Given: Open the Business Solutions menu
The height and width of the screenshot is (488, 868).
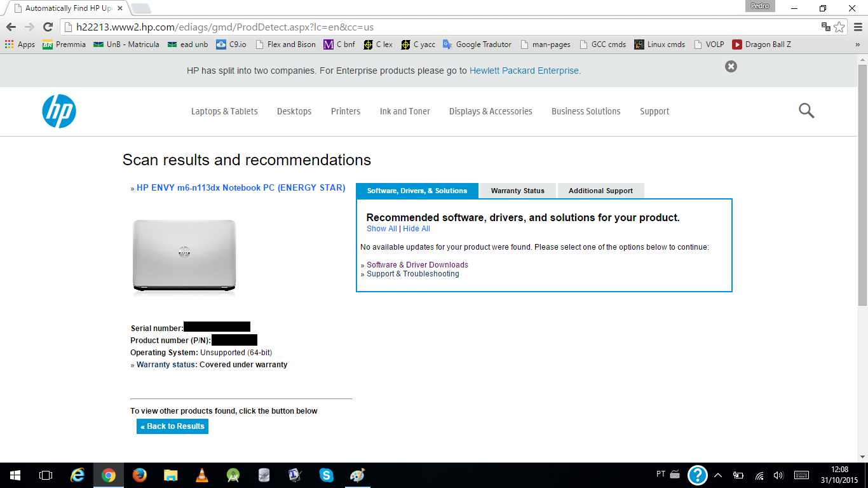Looking at the screenshot, I should click(x=586, y=111).
